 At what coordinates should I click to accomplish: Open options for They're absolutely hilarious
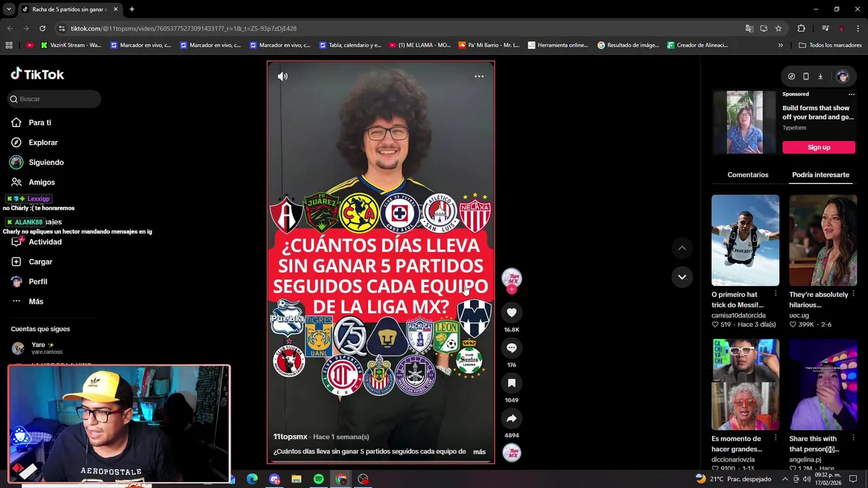[x=853, y=294]
